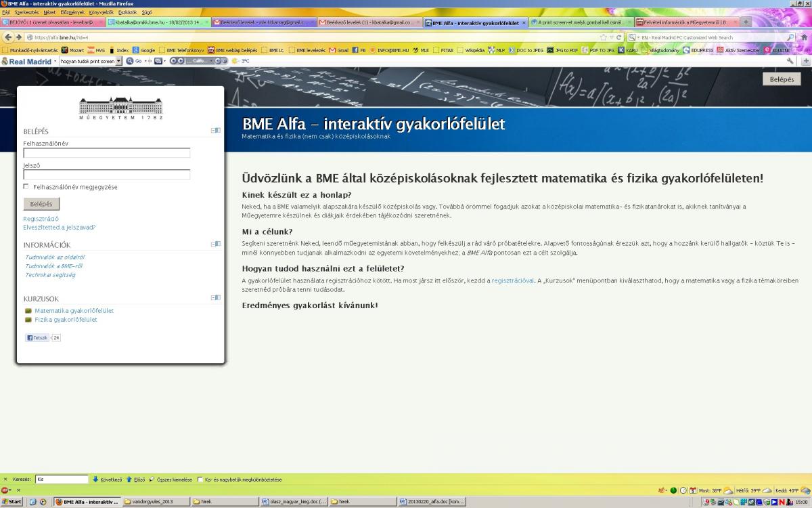Click the Keresés find bar text field

point(62,480)
